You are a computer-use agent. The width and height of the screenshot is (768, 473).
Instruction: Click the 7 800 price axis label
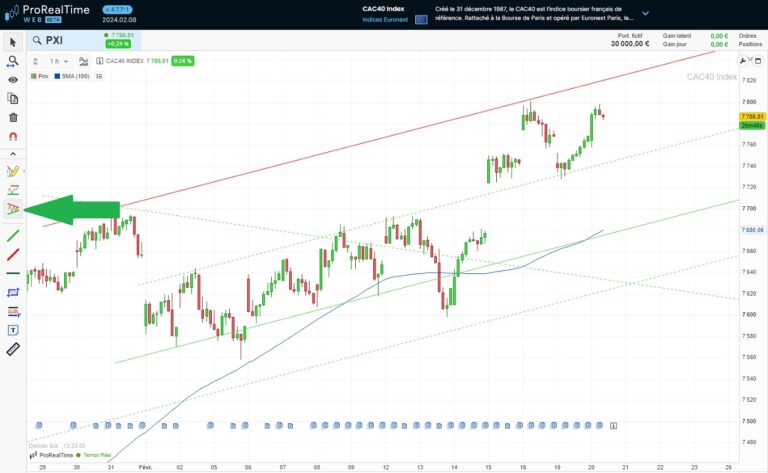point(749,102)
